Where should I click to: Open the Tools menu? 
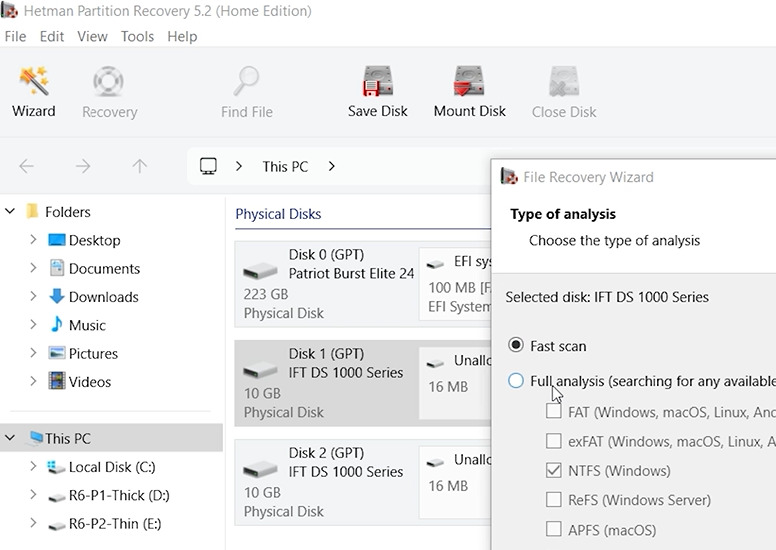[137, 36]
